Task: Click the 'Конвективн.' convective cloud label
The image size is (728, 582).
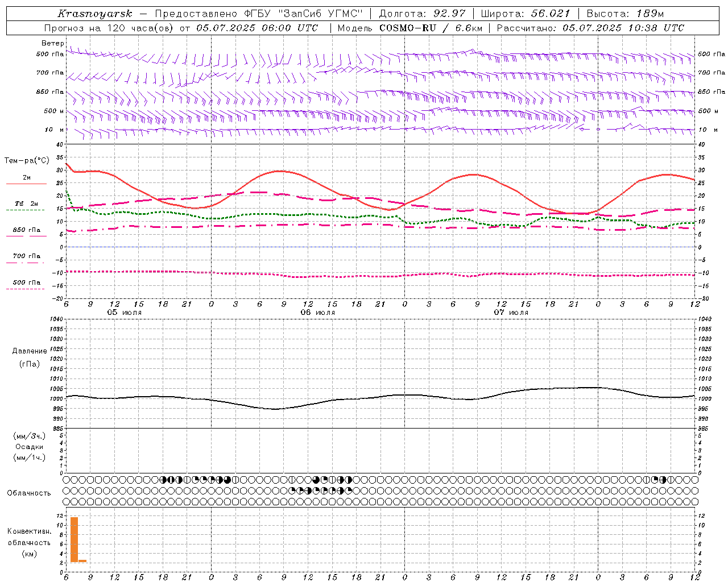Action: click(x=30, y=531)
